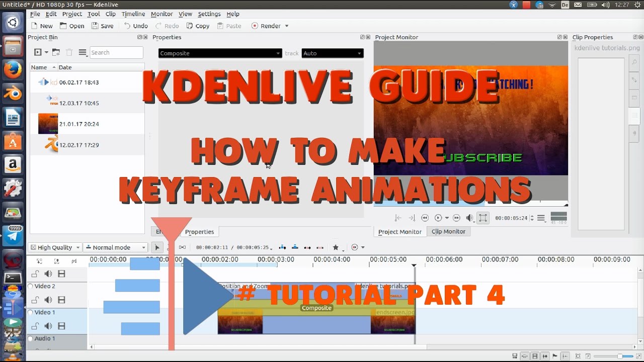Create a new folder in Project Bin

[x=56, y=52]
